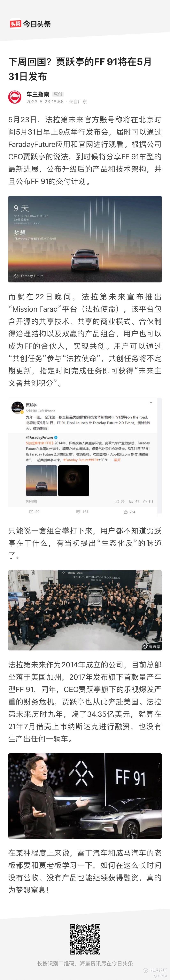
Task: Expand the Weibo post dropdown chevron
Action: [151, 403]
